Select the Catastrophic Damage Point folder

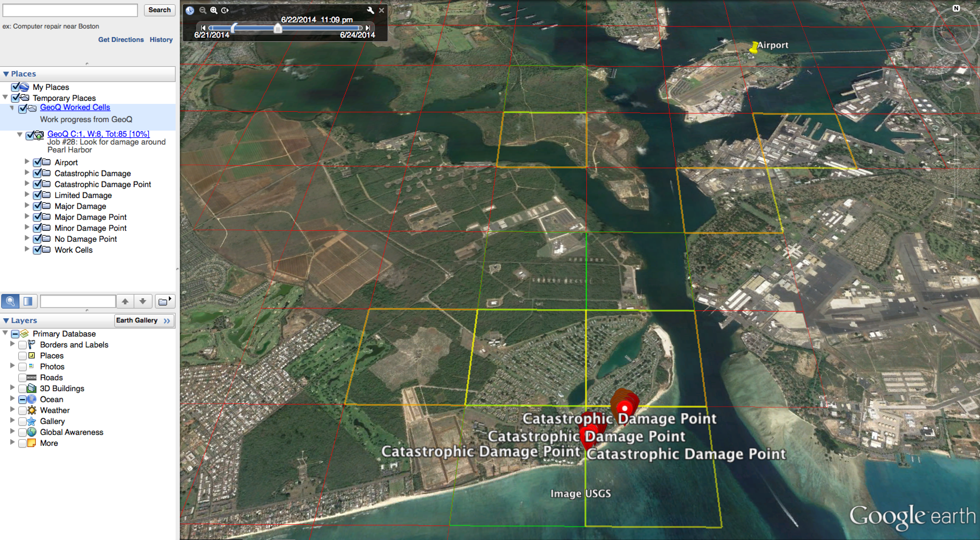pyautogui.click(x=103, y=184)
